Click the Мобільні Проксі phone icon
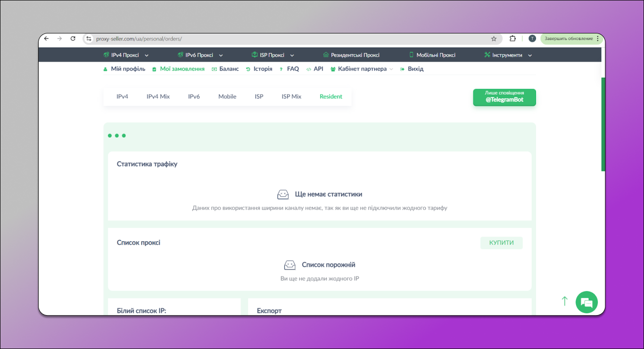Image resolution: width=644 pixels, height=349 pixels. [x=411, y=55]
